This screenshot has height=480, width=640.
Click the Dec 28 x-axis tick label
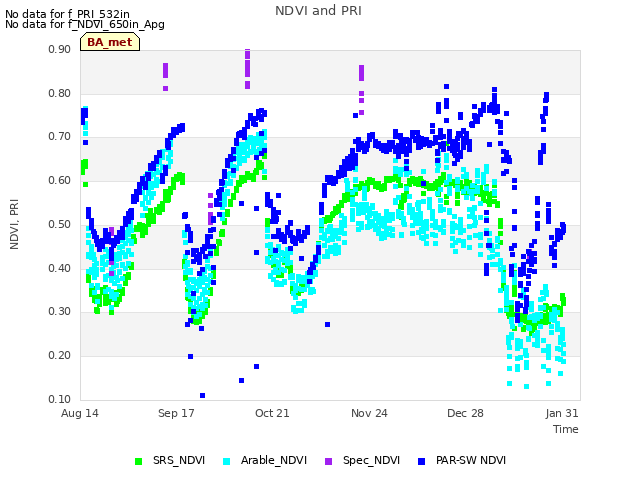pyautogui.click(x=465, y=413)
